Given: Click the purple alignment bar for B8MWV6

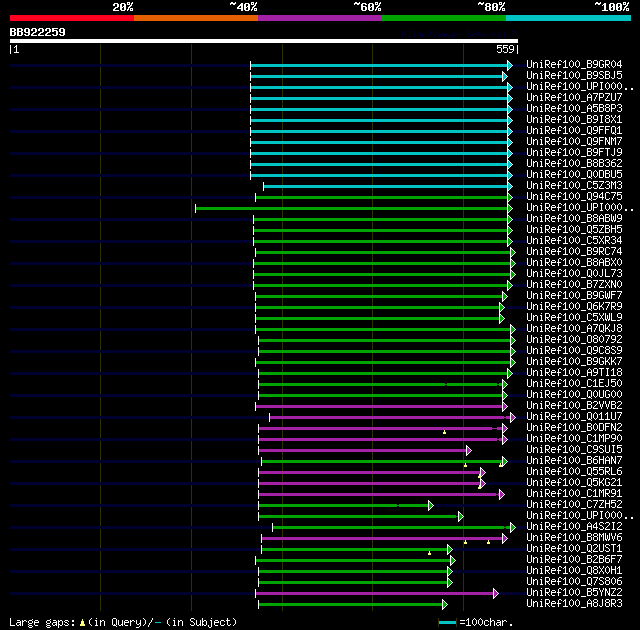Looking at the screenshot, I should pos(382,539).
